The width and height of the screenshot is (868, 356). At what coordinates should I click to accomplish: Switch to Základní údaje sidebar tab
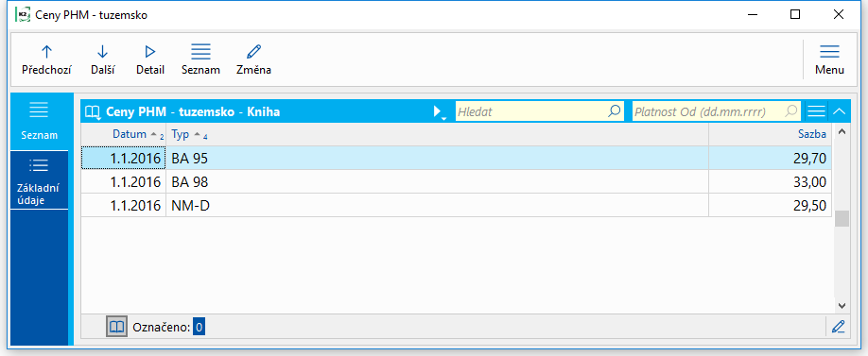40,181
